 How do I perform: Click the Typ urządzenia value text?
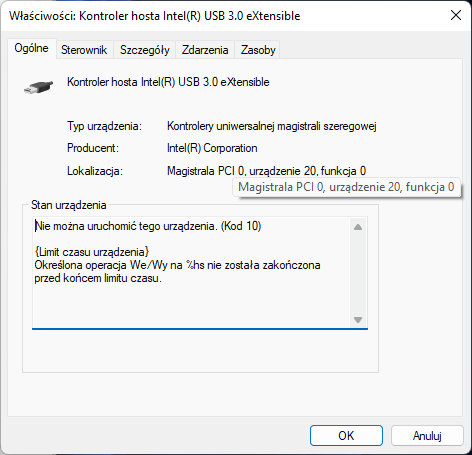(x=272, y=126)
